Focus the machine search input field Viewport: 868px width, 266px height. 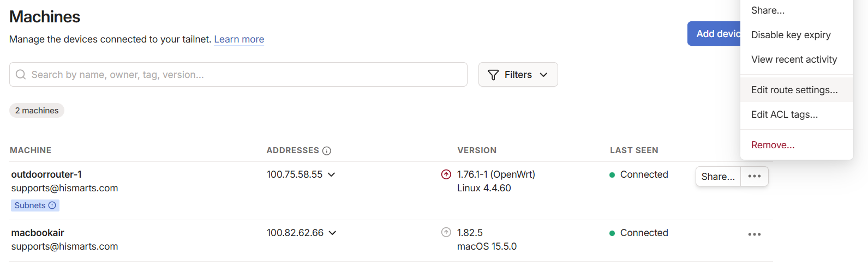246,75
